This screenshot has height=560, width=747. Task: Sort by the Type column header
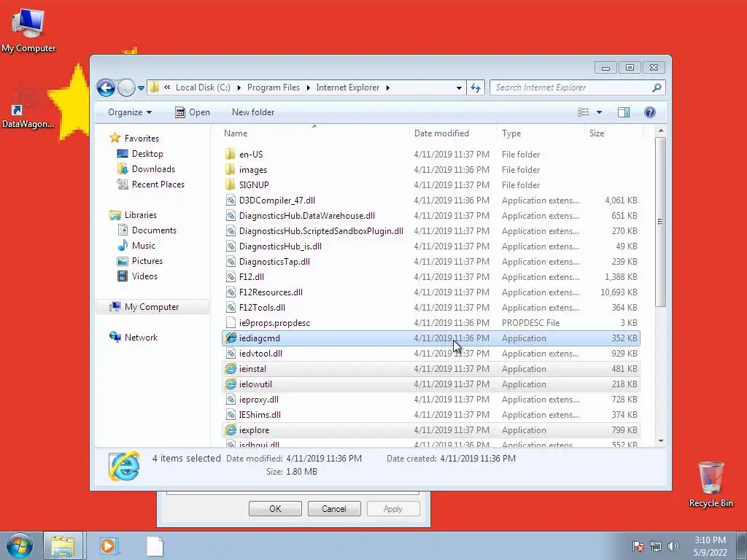541,133
